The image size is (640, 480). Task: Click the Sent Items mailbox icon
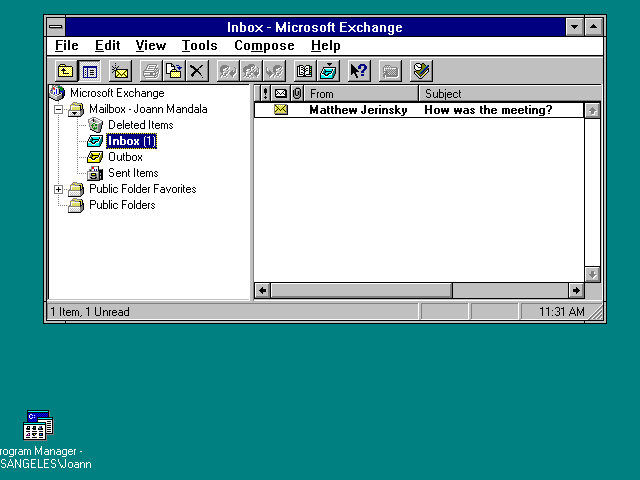95,173
